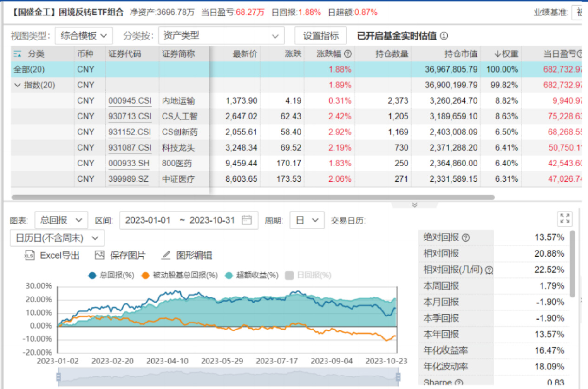
Task: Open the 930713.CSI security code link
Action: coord(130,116)
